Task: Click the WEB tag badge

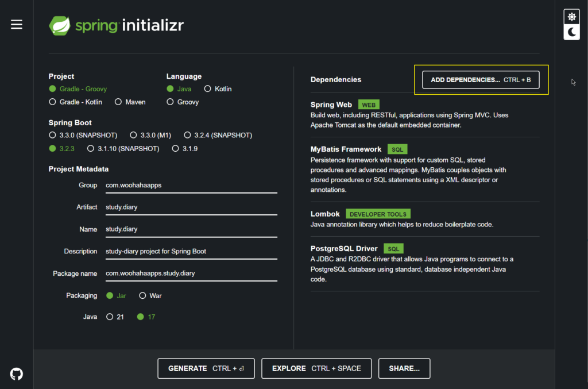Action: pos(369,105)
